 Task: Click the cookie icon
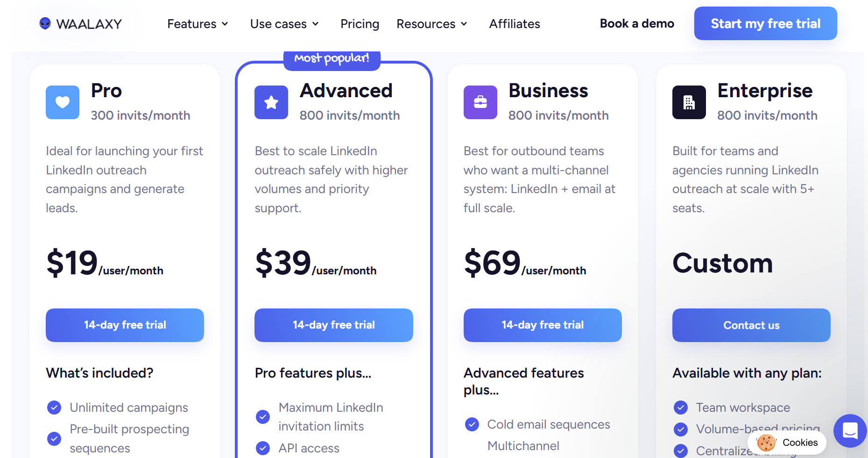coord(766,443)
